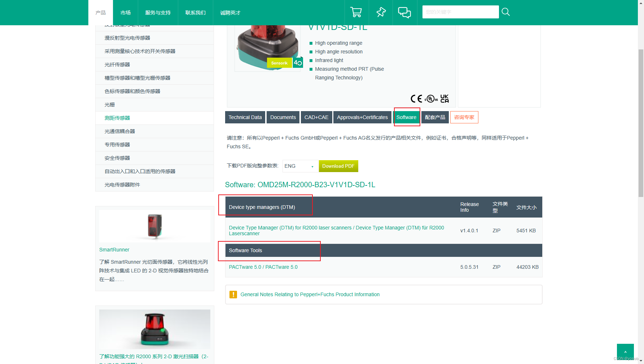The height and width of the screenshot is (364, 644).
Task: Select 光纤传感器 in sidebar
Action: pyautogui.click(x=154, y=65)
